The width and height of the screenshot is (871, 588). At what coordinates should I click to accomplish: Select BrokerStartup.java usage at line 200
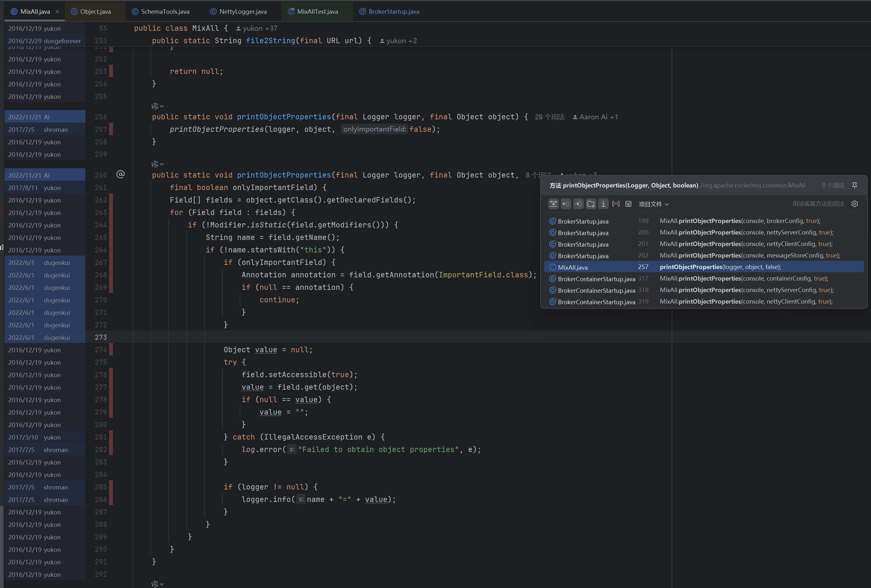(x=703, y=233)
